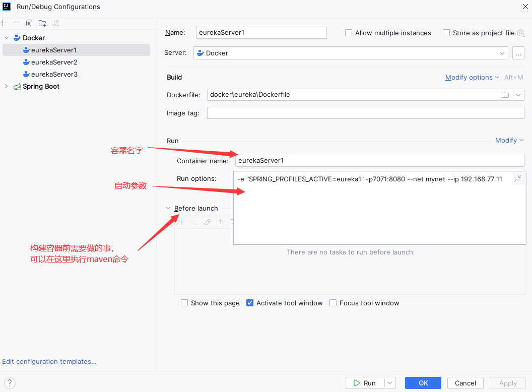Click the Add New Configuration plus icon

[3, 23]
